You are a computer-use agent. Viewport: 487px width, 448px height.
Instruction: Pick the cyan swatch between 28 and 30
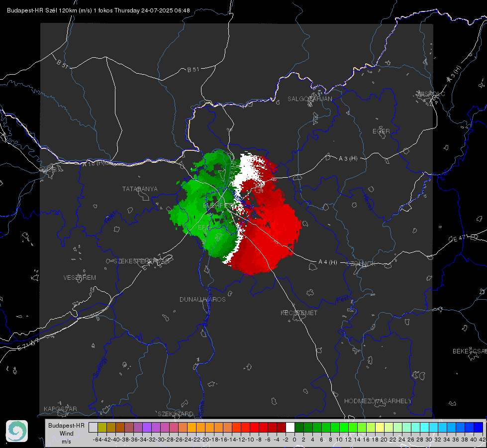pyautogui.click(x=425, y=427)
